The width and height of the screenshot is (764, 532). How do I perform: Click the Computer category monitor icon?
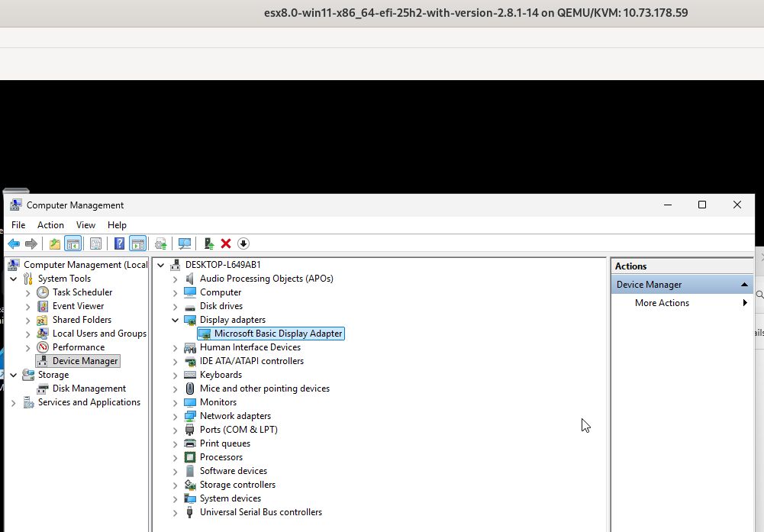[x=190, y=292]
